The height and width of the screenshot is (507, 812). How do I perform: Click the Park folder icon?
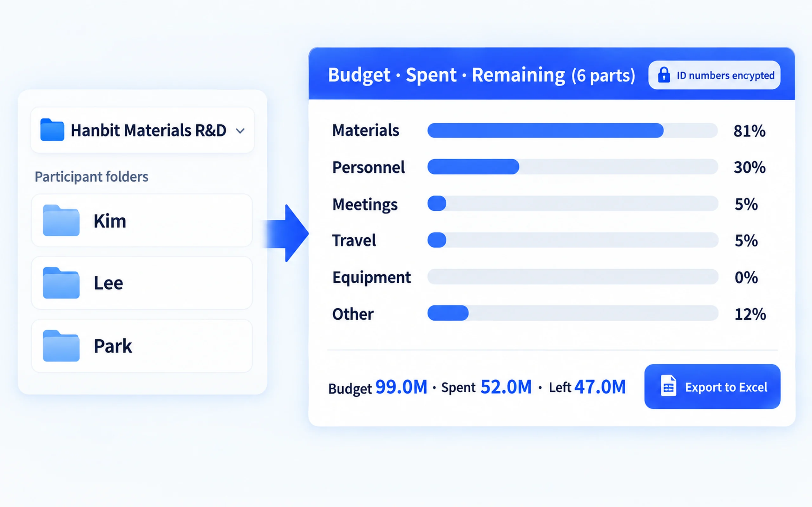61,346
